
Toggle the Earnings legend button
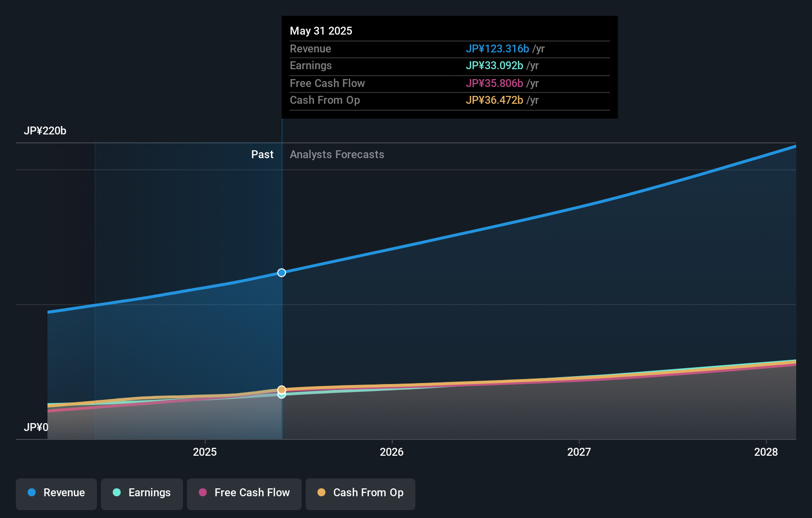(142, 494)
